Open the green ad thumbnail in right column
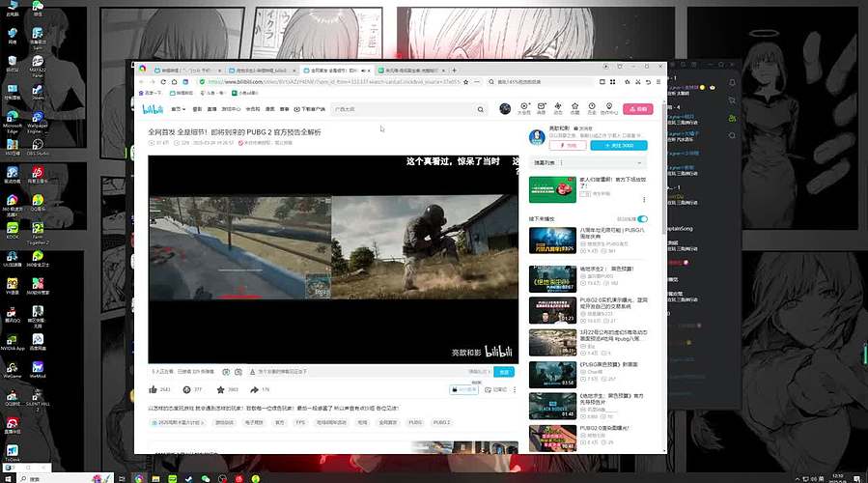868x483 pixels. coord(552,190)
